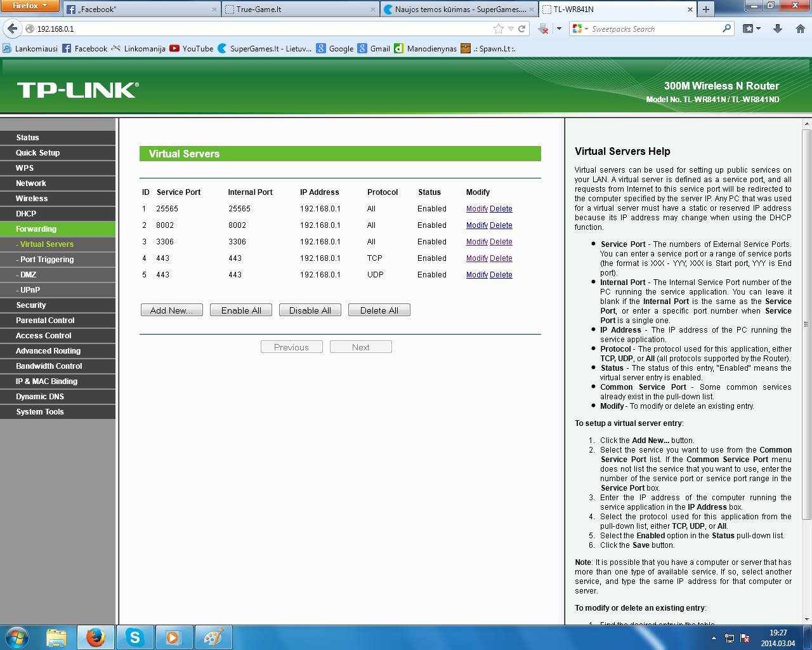
Task: Click the Windows Start button
Action: point(17,637)
